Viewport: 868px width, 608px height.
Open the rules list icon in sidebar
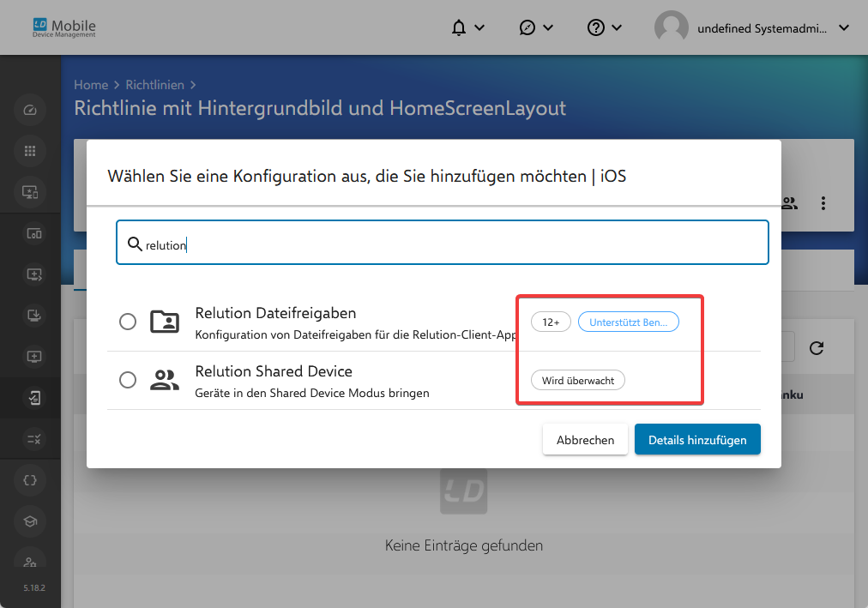click(33, 439)
